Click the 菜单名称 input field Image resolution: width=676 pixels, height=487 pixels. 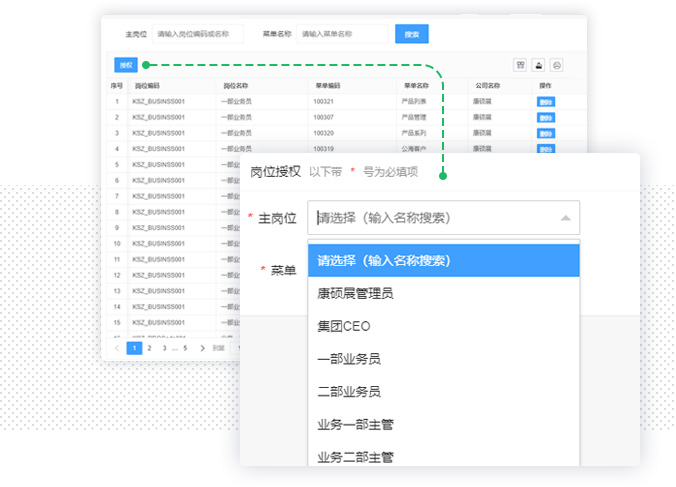pos(341,34)
